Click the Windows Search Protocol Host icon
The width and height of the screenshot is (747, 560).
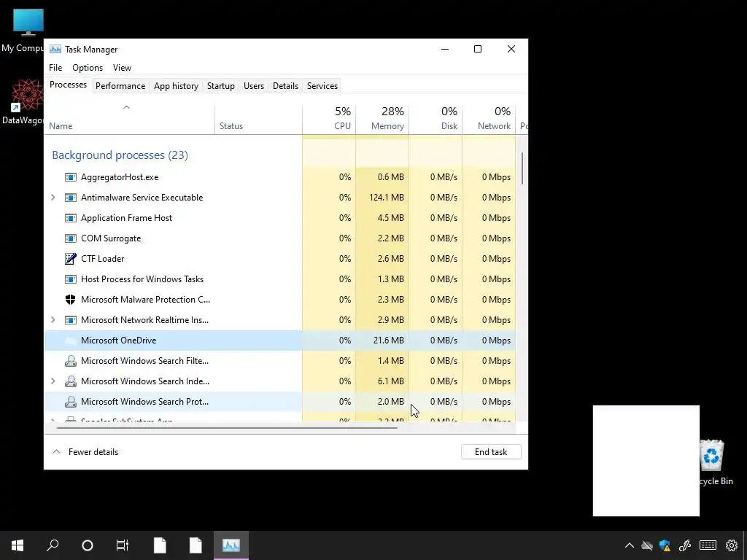click(71, 402)
